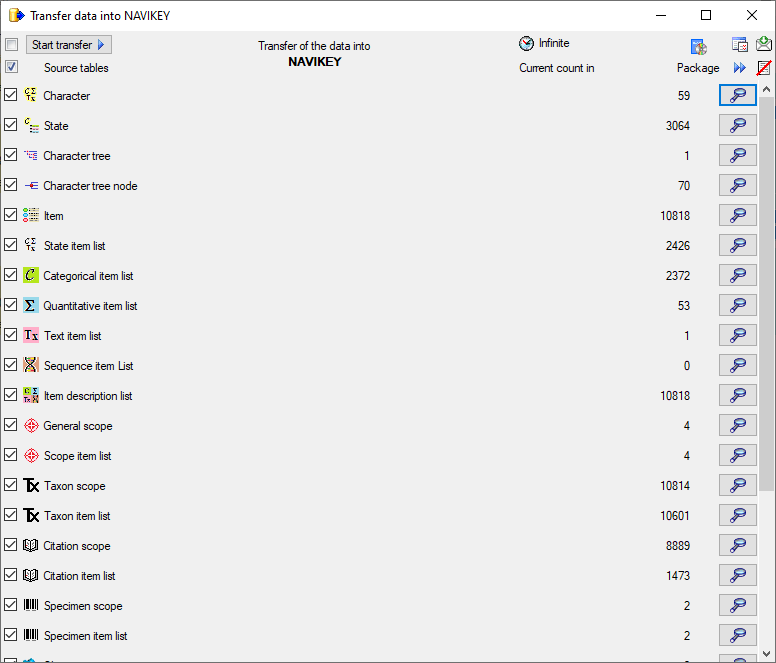Uncheck the Character tree node checkbox
This screenshot has height=663, width=776.
tap(10, 185)
